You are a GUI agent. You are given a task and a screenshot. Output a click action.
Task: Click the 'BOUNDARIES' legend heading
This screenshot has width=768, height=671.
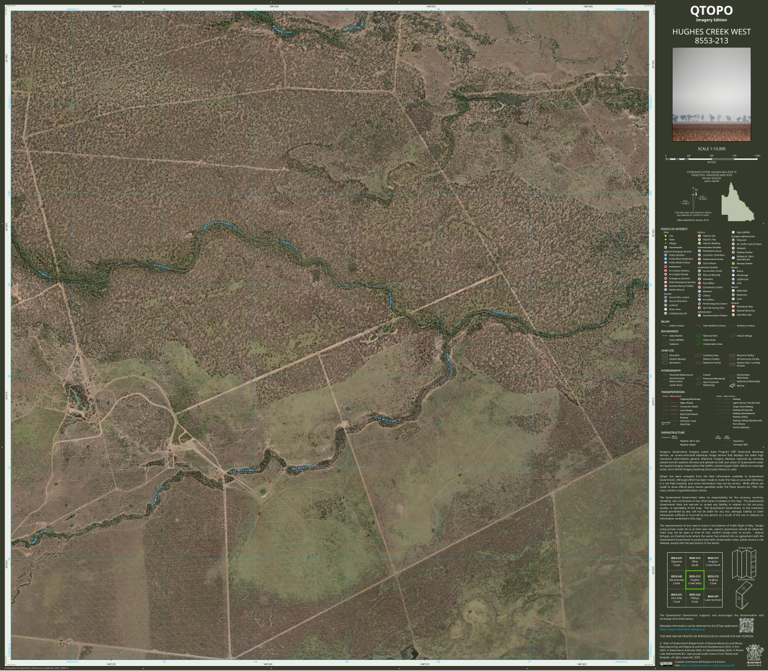click(670, 331)
